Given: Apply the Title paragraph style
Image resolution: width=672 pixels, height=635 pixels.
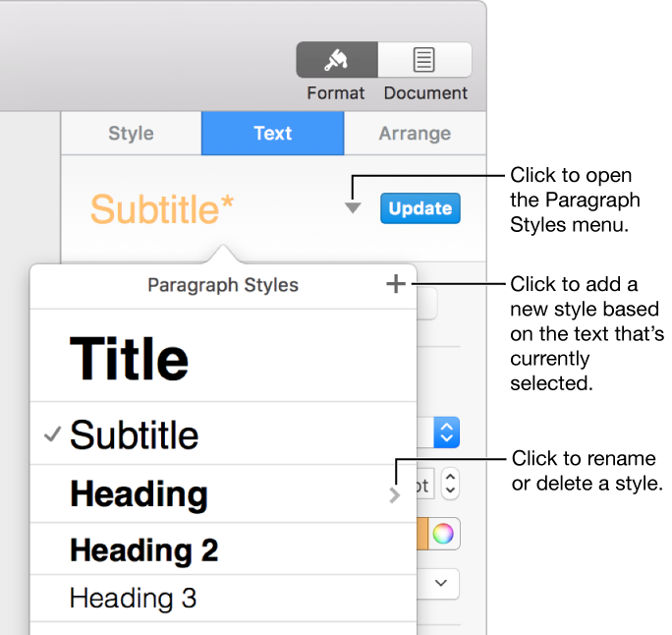Looking at the screenshot, I should pos(223,356).
